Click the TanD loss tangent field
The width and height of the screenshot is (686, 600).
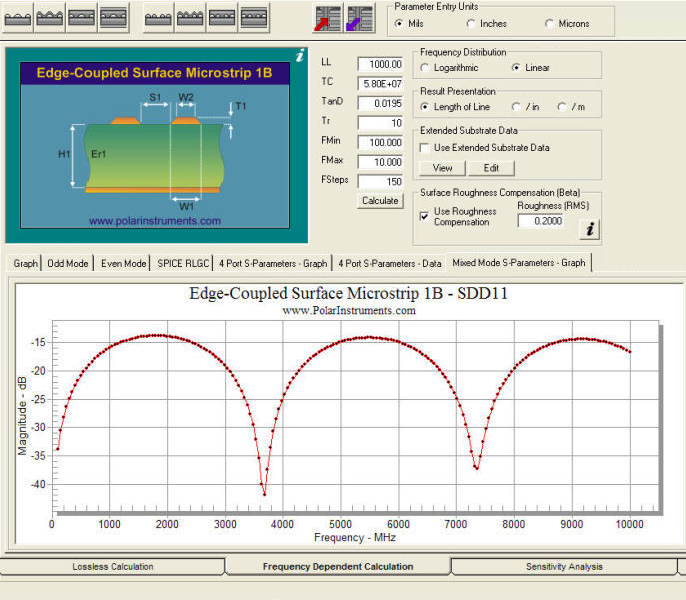pyautogui.click(x=380, y=103)
